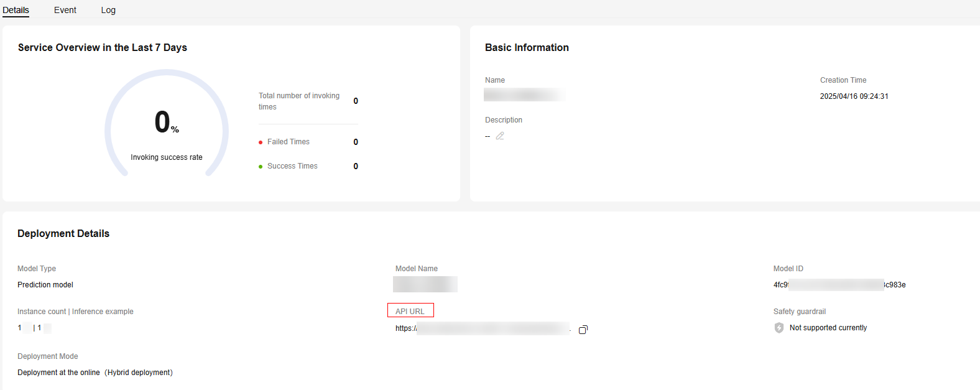The width and height of the screenshot is (980, 390).
Task: Click the Safety guardrail shield icon
Action: (x=779, y=328)
